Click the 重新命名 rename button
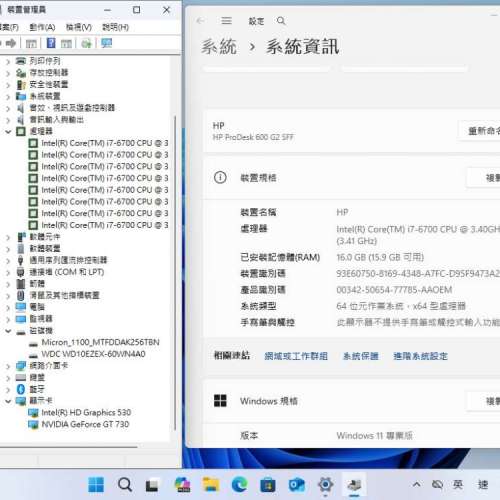Viewport: 500px width, 500px height. 480,131
